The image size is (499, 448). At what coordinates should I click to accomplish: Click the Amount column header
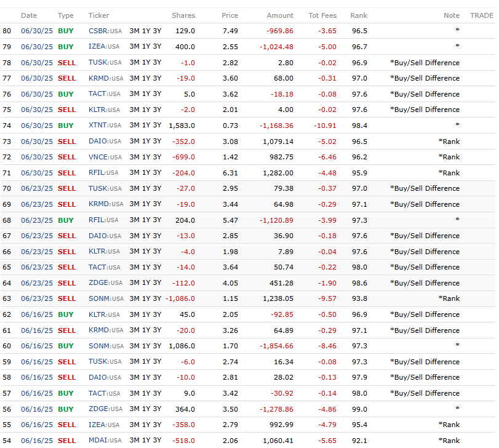click(x=280, y=15)
